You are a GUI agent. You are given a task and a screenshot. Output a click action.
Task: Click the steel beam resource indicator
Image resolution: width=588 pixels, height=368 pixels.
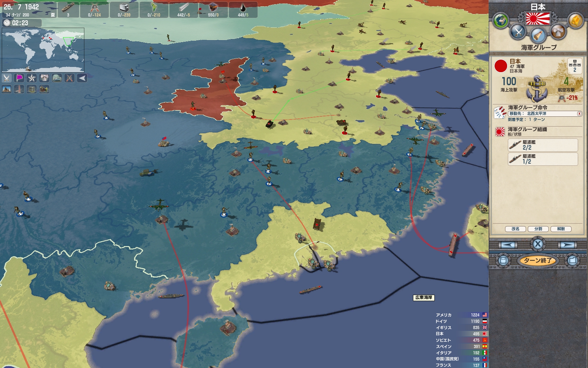(184, 10)
